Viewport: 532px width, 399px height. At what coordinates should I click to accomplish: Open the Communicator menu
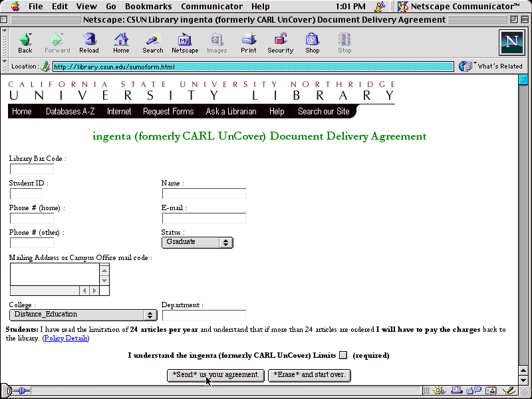click(x=211, y=7)
